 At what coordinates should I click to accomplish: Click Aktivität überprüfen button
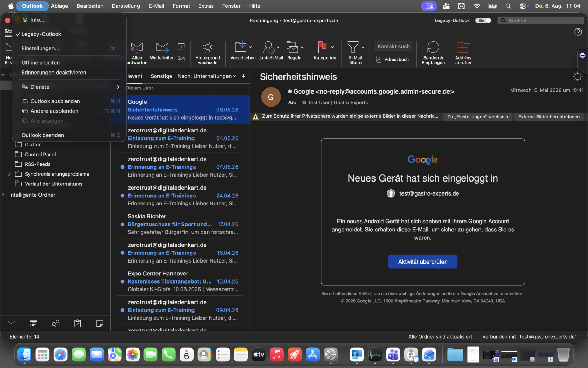pyautogui.click(x=423, y=262)
